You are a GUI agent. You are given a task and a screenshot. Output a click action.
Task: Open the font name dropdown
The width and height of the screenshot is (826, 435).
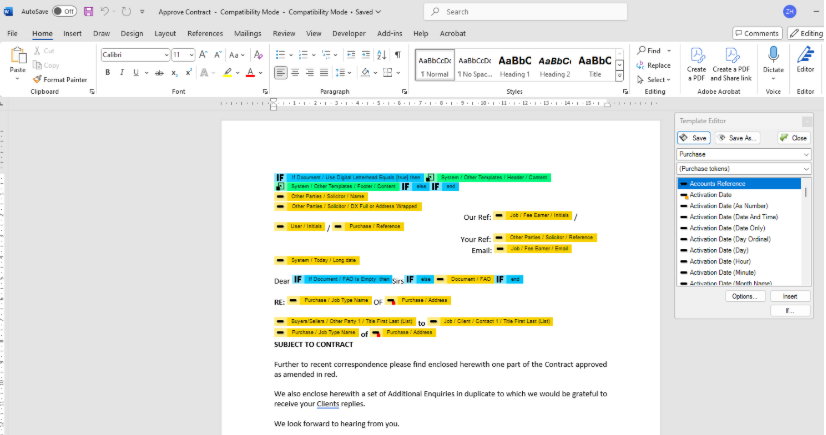tap(166, 55)
